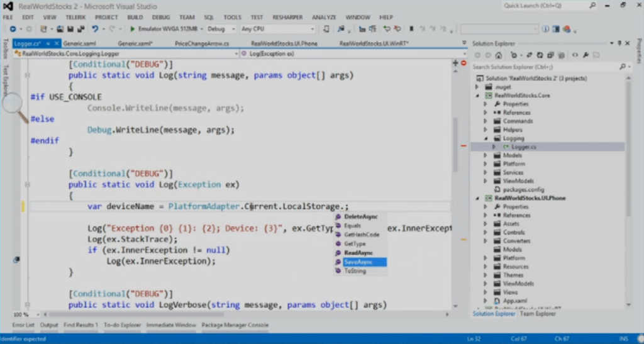644x344 pixels.
Task: Expand the ViewModels folder under RealWorldStocks.Core
Action: coord(486,181)
